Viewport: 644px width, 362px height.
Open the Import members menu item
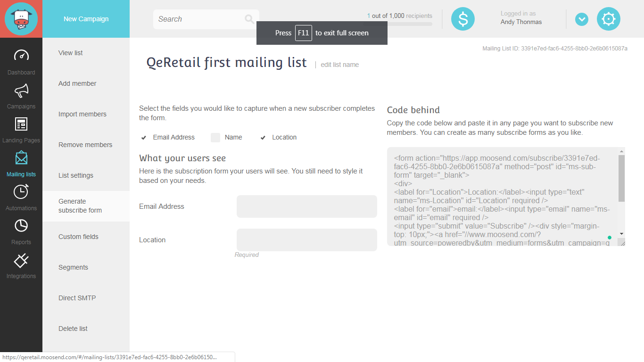coord(83,114)
